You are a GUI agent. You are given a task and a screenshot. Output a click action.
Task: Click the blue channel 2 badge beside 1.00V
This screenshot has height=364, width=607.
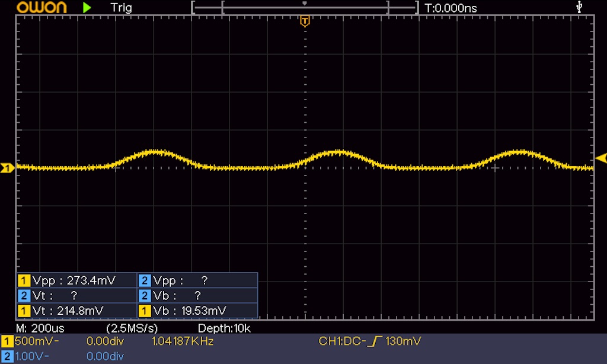pyautogui.click(x=7, y=356)
